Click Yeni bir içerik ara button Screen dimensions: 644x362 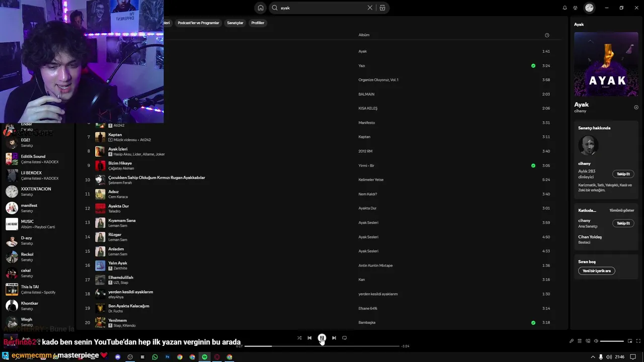(x=597, y=271)
